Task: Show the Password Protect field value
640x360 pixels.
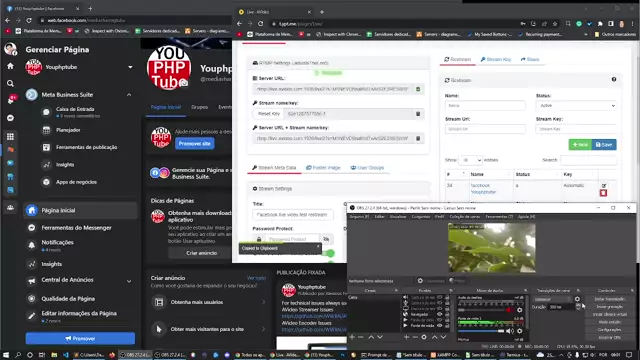Action: point(326,239)
